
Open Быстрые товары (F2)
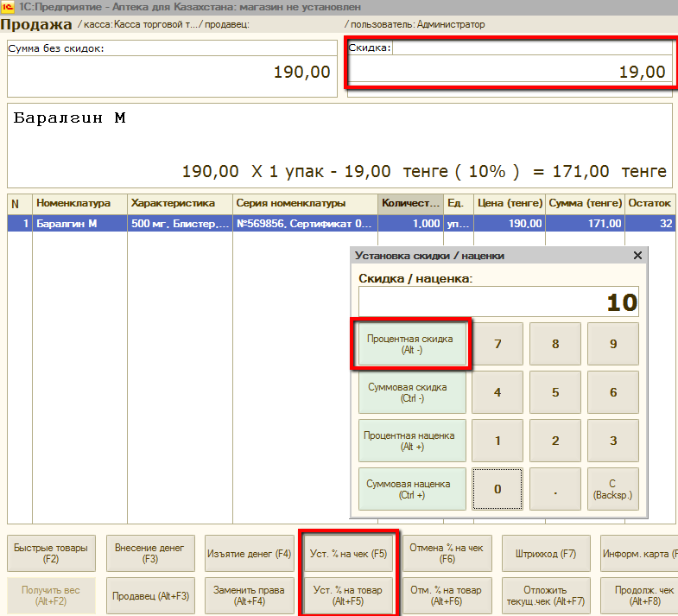tap(50, 554)
